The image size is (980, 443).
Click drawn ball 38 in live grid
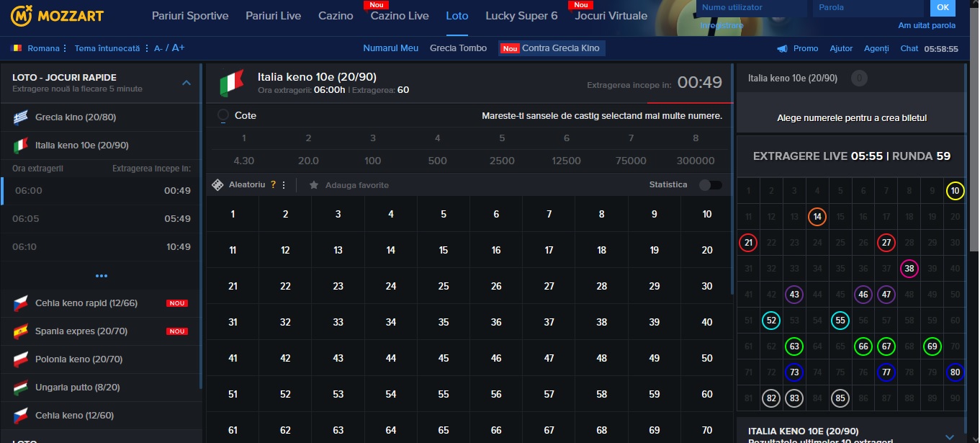(909, 269)
